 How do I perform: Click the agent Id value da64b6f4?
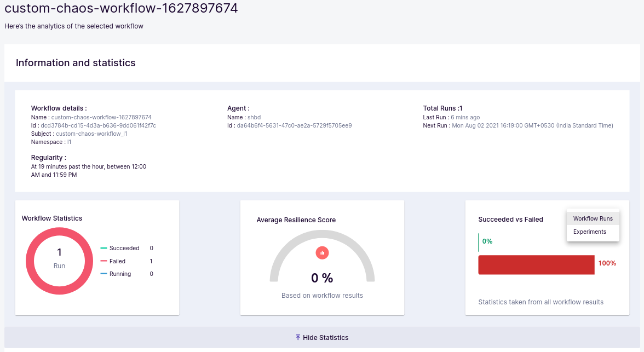click(294, 125)
